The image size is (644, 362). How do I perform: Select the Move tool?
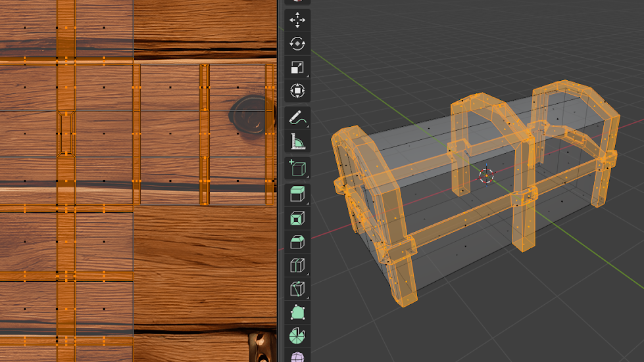point(297,20)
